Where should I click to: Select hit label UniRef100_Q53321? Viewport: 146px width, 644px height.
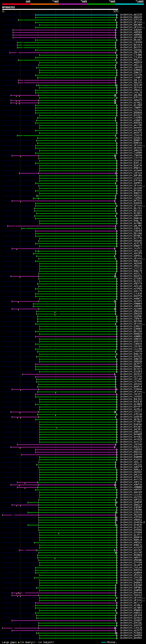131,575
